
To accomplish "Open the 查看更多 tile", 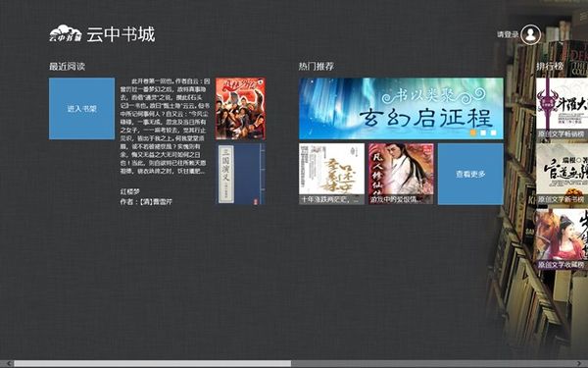I will (470, 174).
